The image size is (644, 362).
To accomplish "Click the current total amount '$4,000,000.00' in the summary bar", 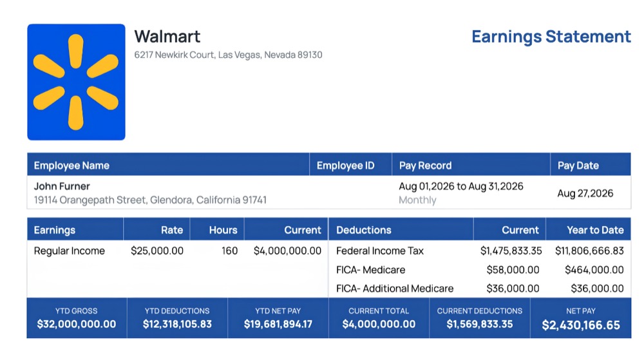I will [379, 324].
